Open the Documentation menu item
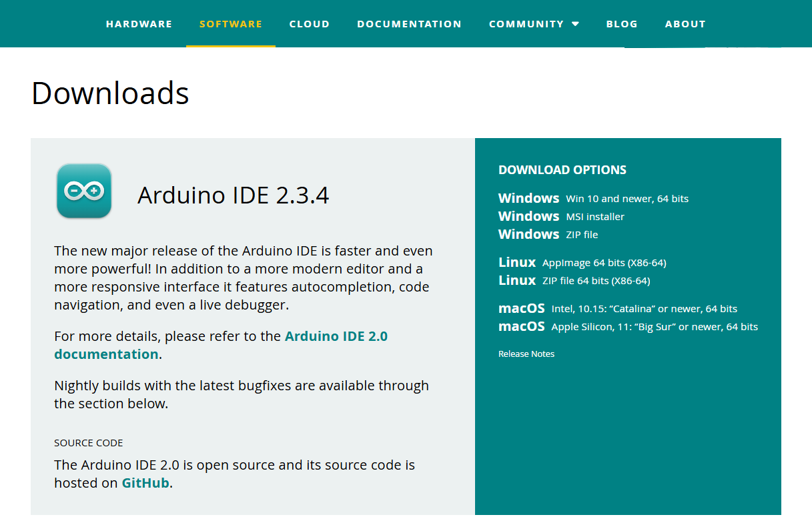Screen dimensions: 812x529 tap(409, 24)
